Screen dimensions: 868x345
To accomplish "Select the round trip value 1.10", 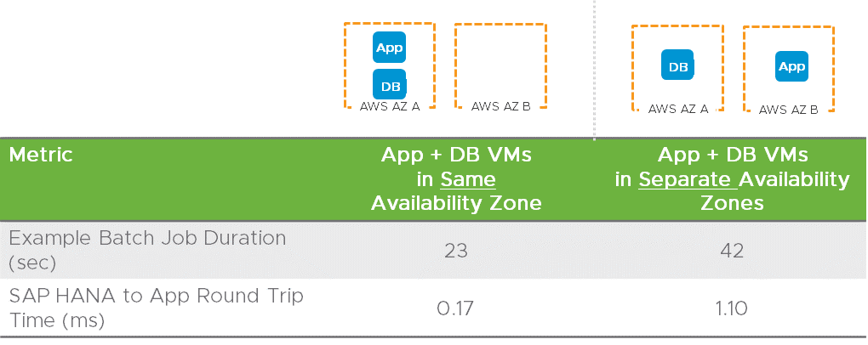I will click(731, 308).
